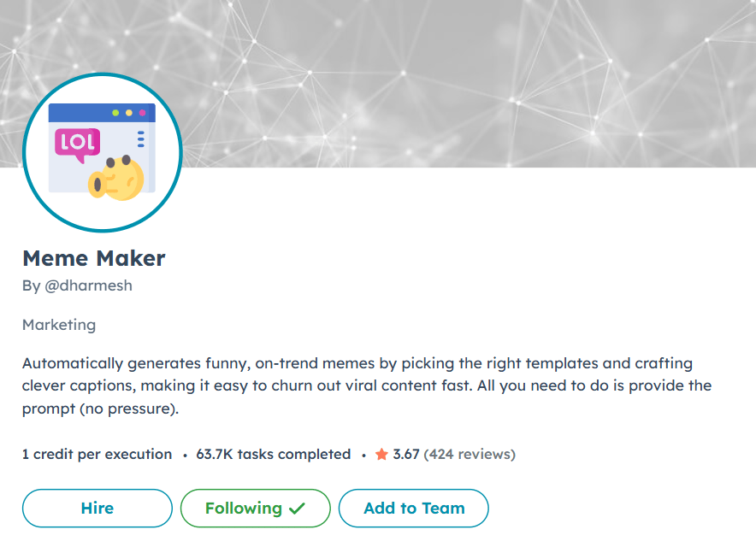
Task: Click the By author byline text
Action: click(x=77, y=285)
